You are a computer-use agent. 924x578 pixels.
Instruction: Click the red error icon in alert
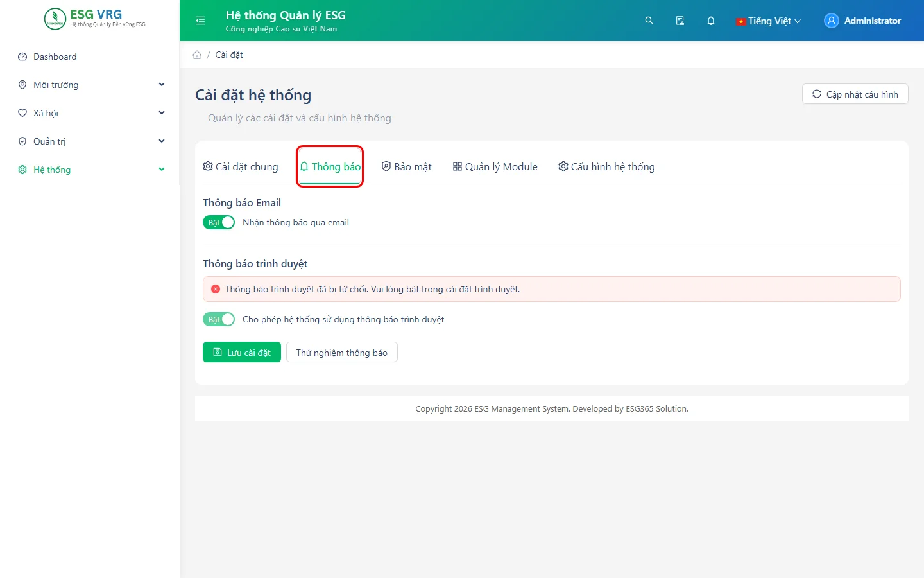click(216, 289)
